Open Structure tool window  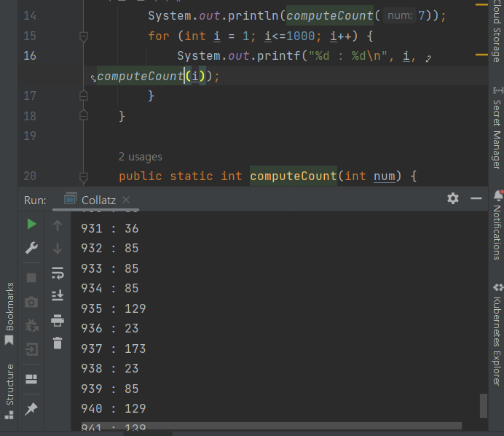9,392
